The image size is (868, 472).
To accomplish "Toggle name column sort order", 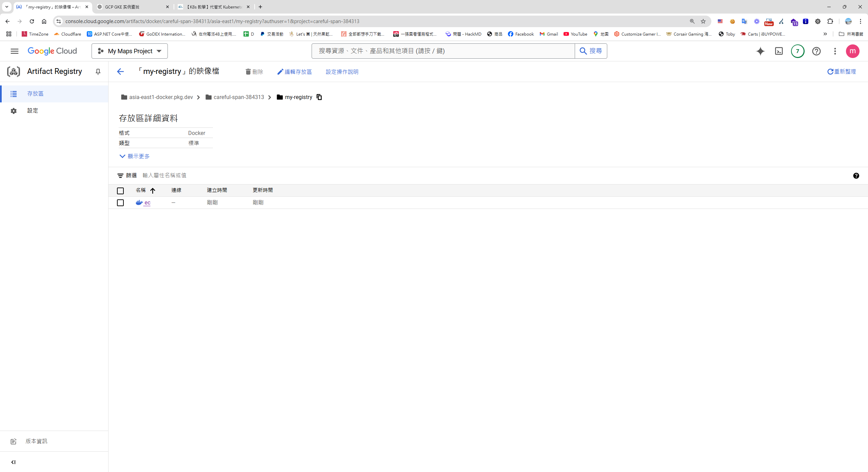I will (x=153, y=191).
